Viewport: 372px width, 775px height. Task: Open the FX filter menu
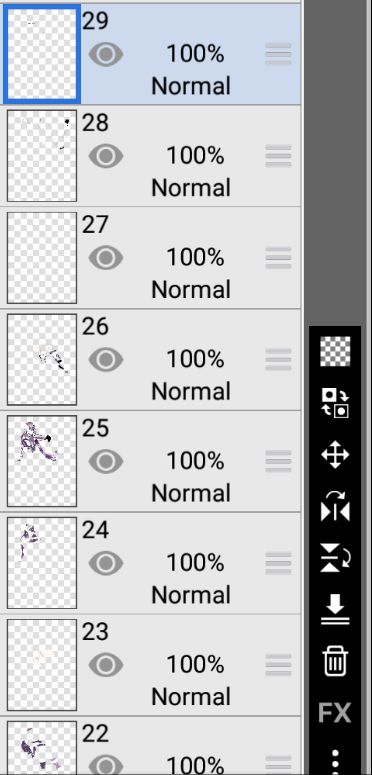(334, 713)
